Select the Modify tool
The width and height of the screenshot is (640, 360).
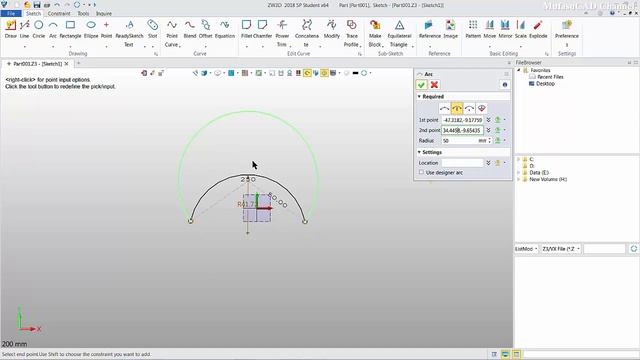click(x=332, y=29)
